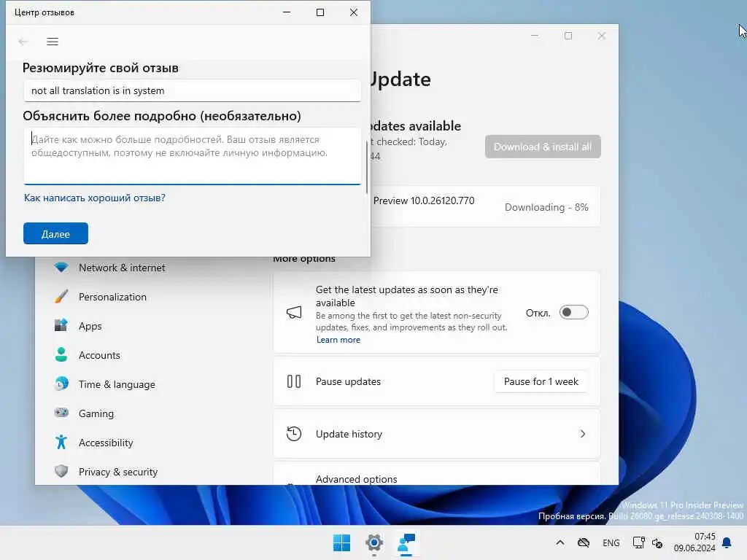This screenshot has width=747, height=560.
Task: Open Как написать хороший отзыв? link
Action: coord(95,198)
